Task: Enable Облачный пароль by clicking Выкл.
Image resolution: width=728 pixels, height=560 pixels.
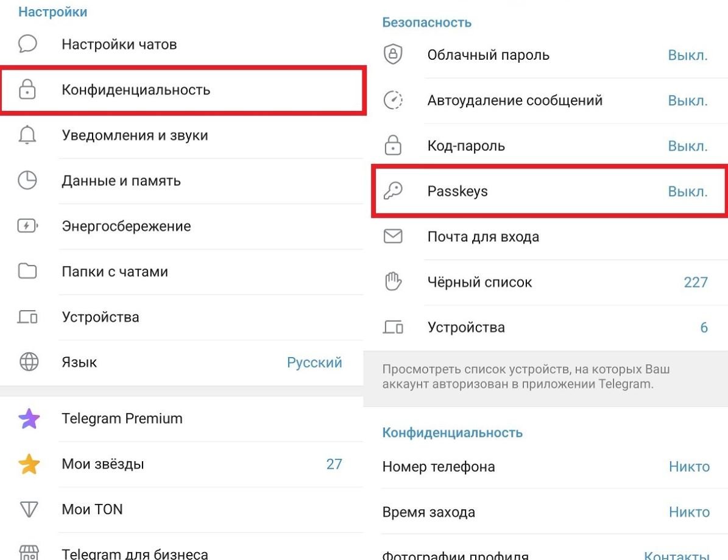Action: click(688, 54)
